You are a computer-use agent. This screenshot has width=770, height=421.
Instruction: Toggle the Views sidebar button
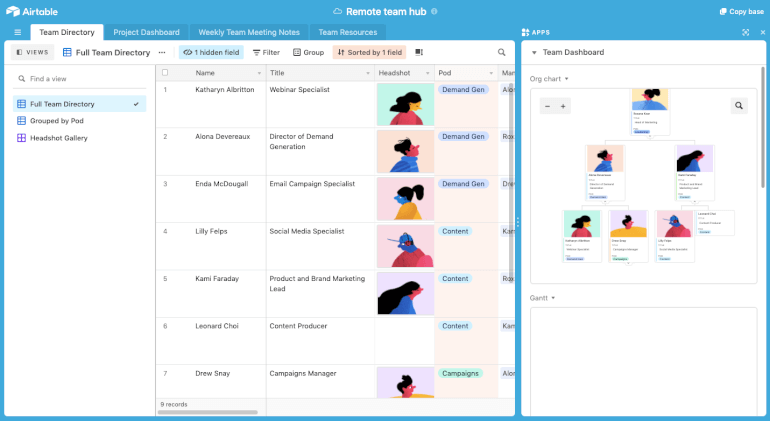pos(32,52)
